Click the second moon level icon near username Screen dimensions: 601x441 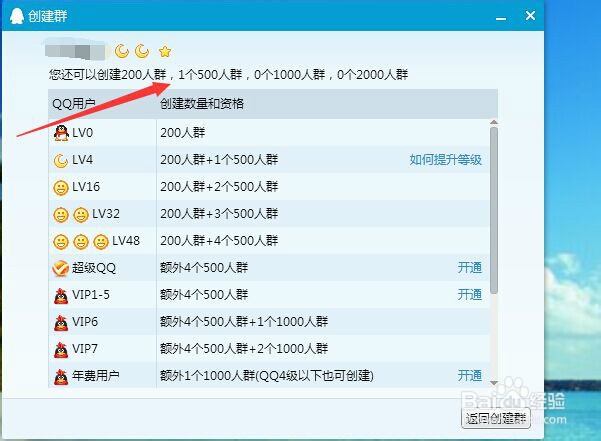tap(142, 51)
